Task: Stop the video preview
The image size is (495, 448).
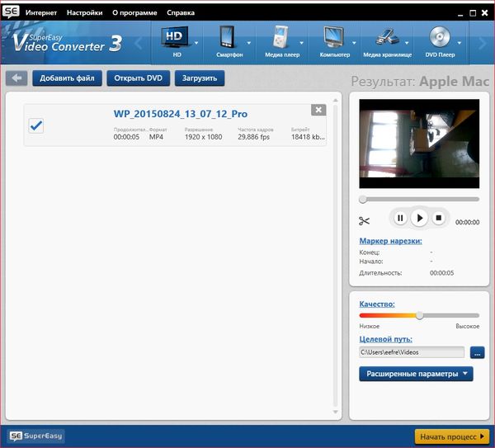Action: click(439, 218)
